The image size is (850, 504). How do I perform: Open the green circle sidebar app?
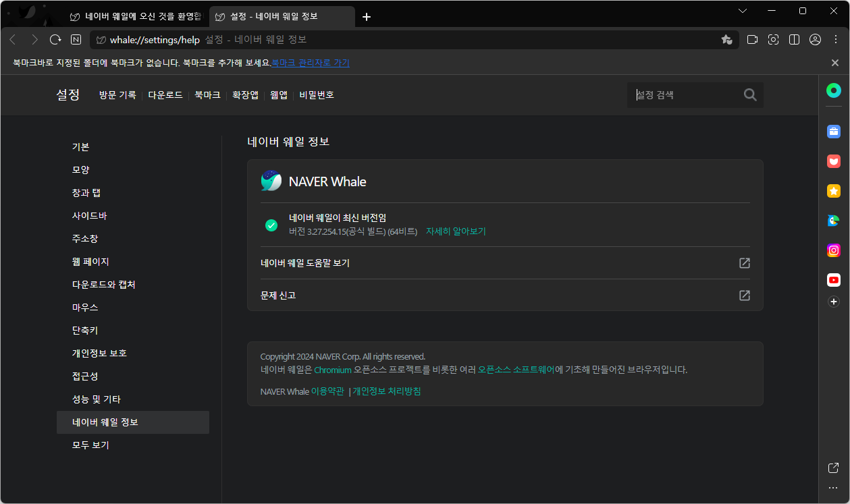834,90
